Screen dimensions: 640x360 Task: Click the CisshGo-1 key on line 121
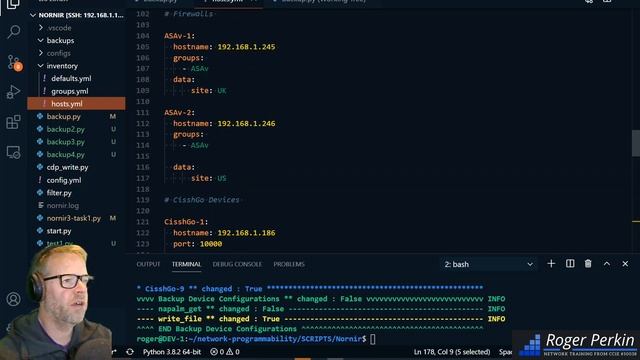point(184,222)
